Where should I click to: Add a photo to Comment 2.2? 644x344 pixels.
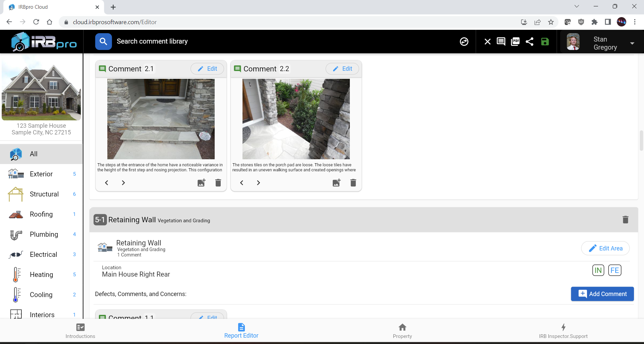tap(336, 183)
